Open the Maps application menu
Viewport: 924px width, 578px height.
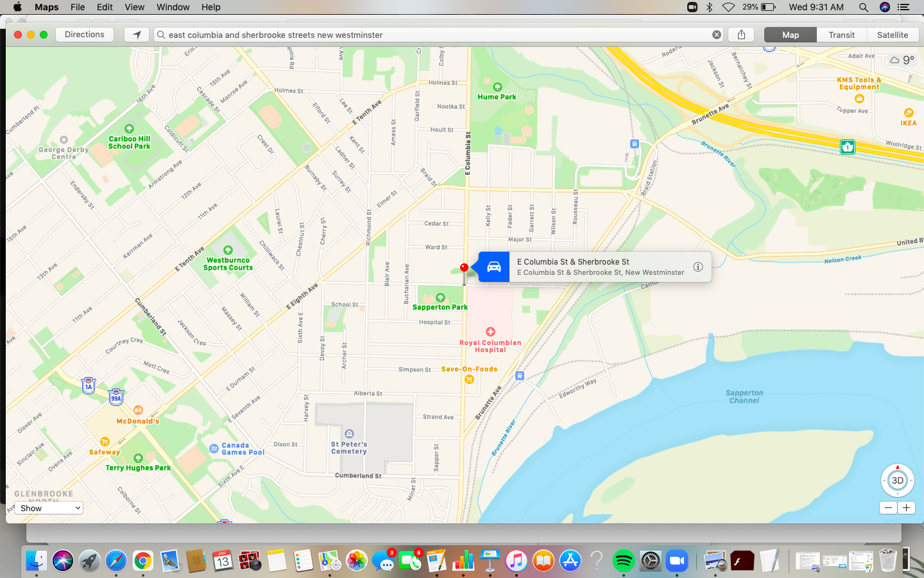pyautogui.click(x=46, y=7)
